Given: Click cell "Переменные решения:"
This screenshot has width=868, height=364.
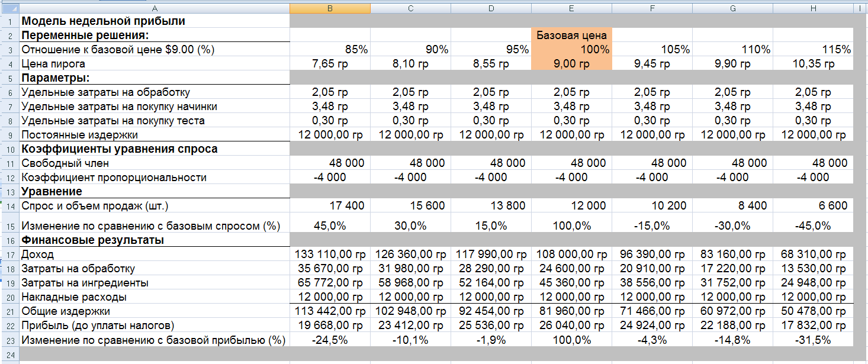Looking at the screenshot, I should tap(155, 35).
